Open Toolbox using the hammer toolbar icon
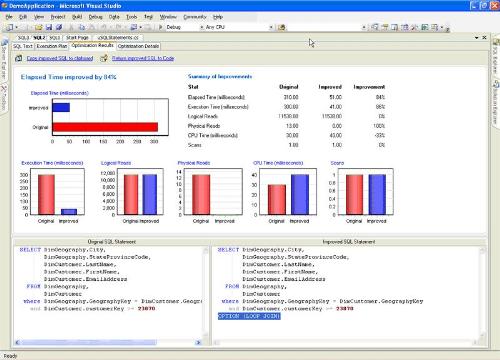The height and width of the screenshot is (360, 500). (x=414, y=27)
